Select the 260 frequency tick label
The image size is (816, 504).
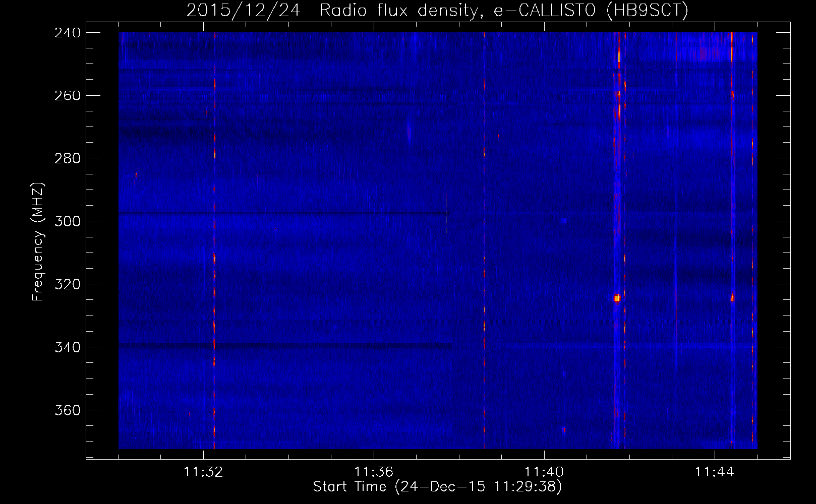(x=68, y=96)
